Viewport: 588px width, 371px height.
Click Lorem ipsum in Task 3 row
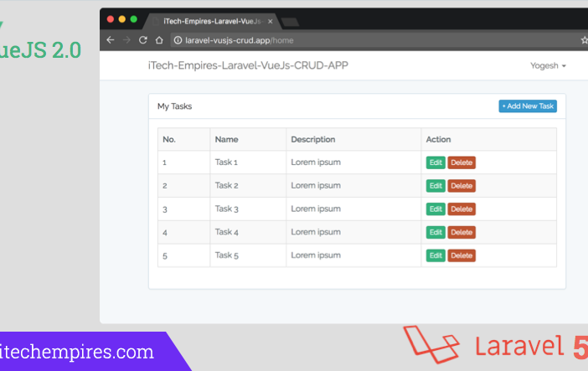point(316,209)
